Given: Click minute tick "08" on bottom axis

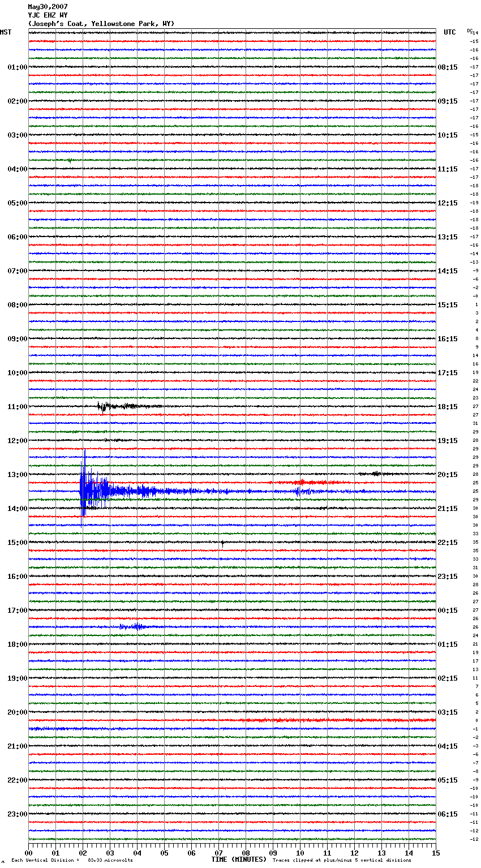Looking at the screenshot, I should pos(246,853).
